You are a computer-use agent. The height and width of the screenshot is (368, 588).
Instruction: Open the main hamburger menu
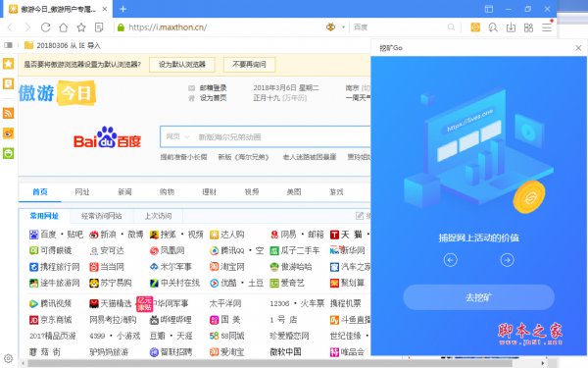coord(547,27)
